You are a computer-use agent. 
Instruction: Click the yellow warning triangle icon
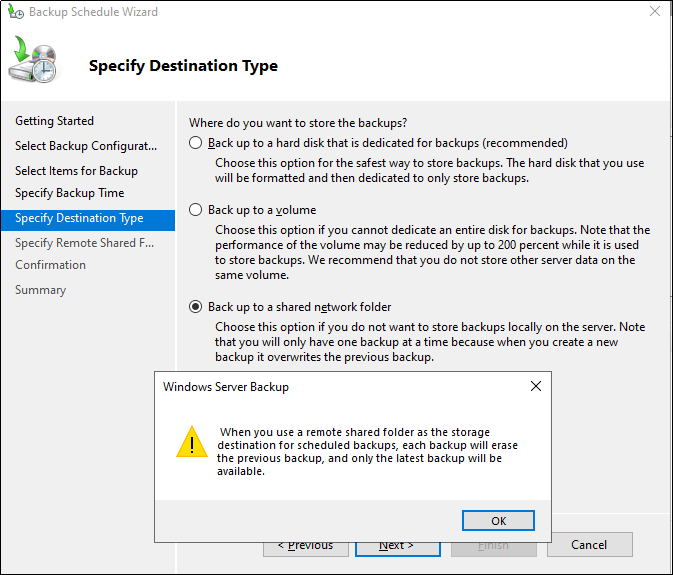(191, 441)
